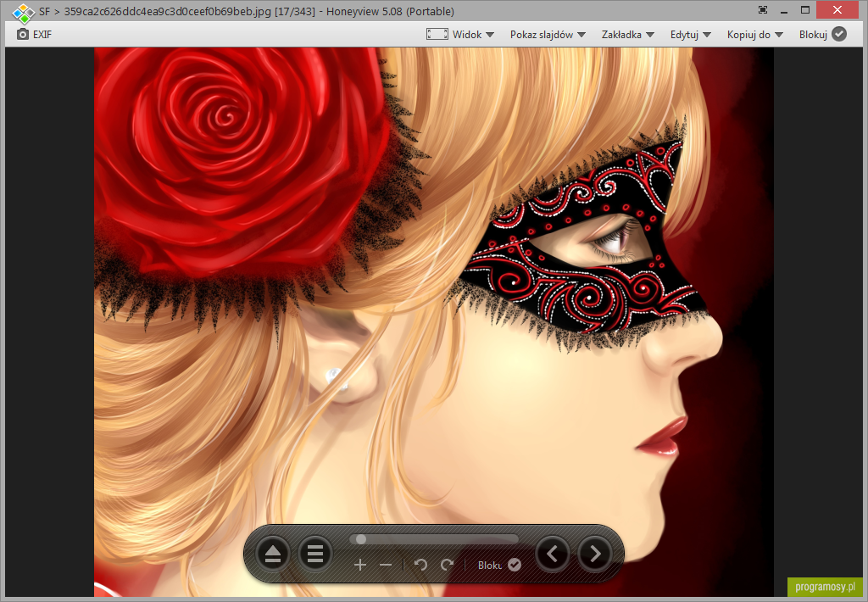The width and height of the screenshot is (868, 602).
Task: Open the Kopiuj do menu
Action: pos(748,34)
